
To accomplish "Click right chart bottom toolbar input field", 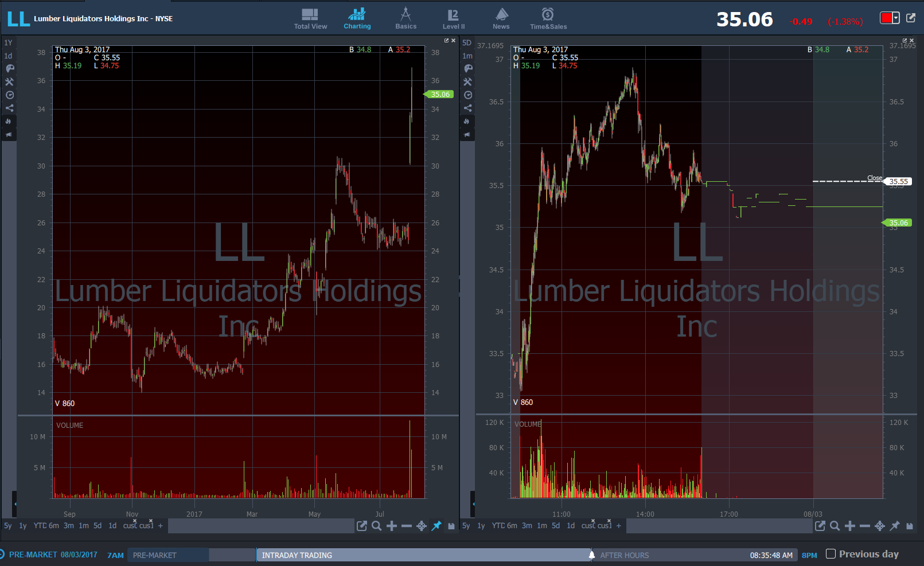I will coord(719,526).
